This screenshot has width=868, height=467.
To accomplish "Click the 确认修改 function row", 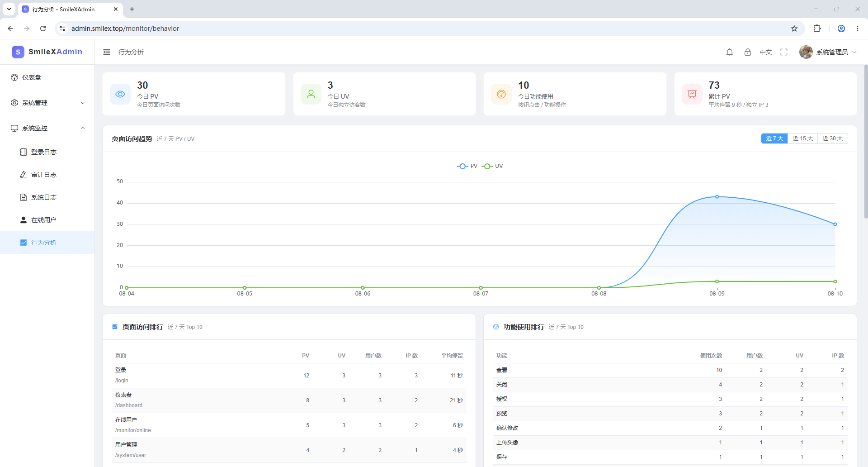I will 670,428.
